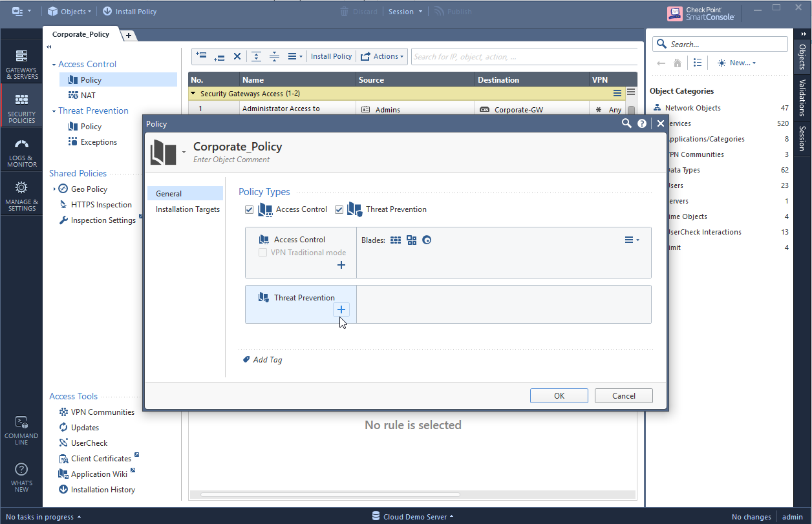The height and width of the screenshot is (524, 812).
Task: Toggle the VPN Traditional mode checkbox
Action: click(x=263, y=253)
